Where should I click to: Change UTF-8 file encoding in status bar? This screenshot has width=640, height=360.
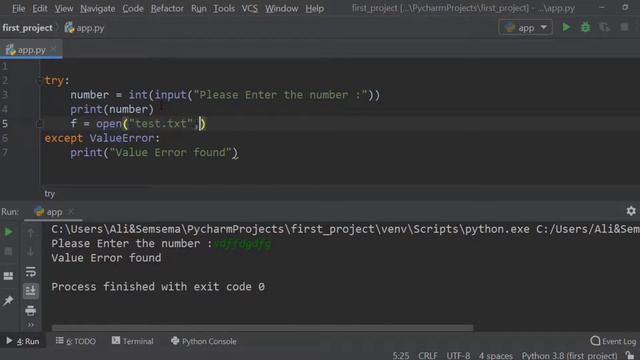(458, 356)
